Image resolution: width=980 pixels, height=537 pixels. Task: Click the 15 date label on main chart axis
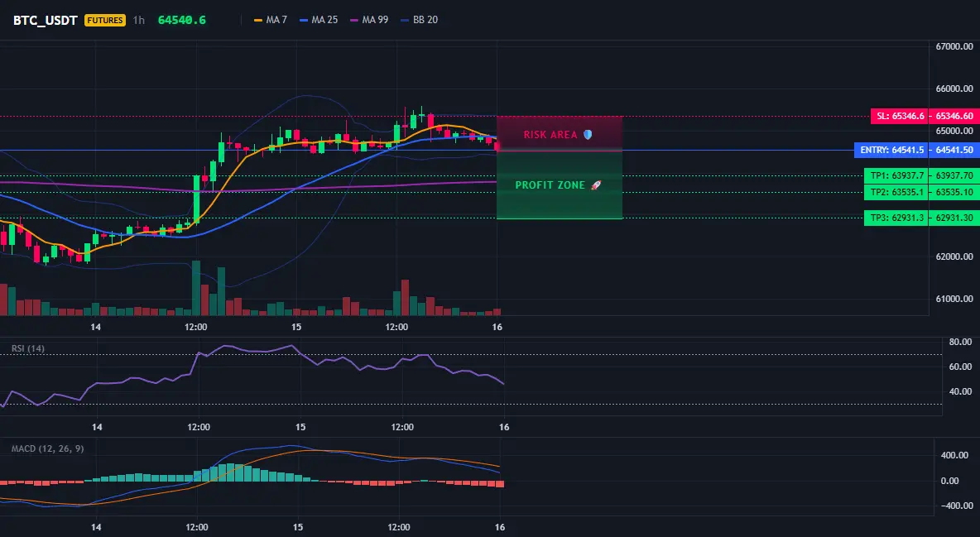click(x=296, y=327)
